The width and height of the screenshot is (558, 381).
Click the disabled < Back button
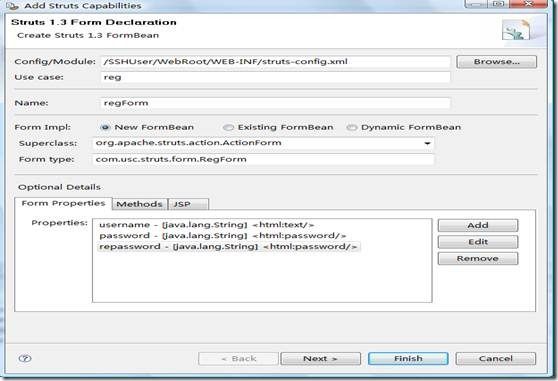238,359
